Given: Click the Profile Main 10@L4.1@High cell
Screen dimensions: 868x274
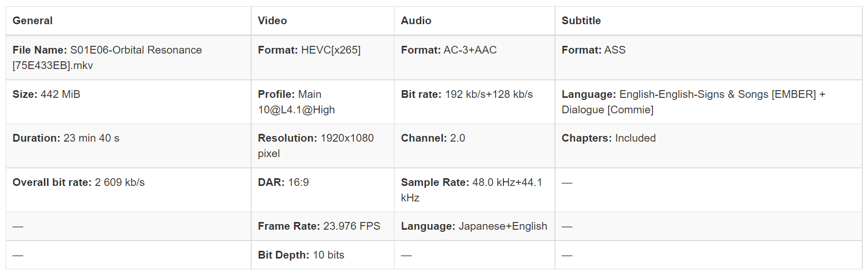Looking at the screenshot, I should 297,102.
